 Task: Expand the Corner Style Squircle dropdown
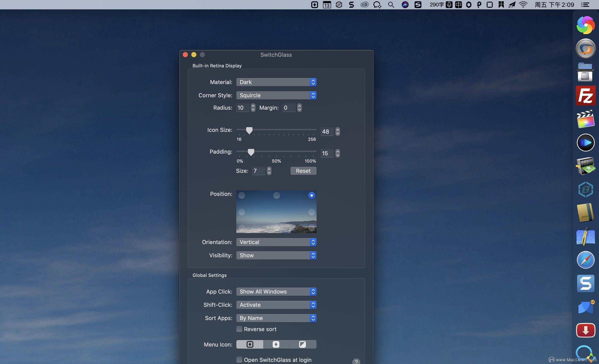(x=276, y=95)
